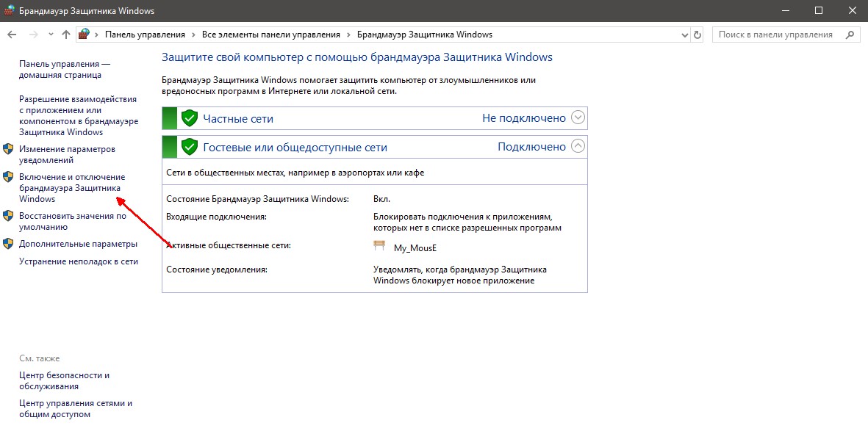Open recent locations dropdown arrow
Image resolution: width=868 pixels, height=434 pixels.
pyautogui.click(x=51, y=35)
